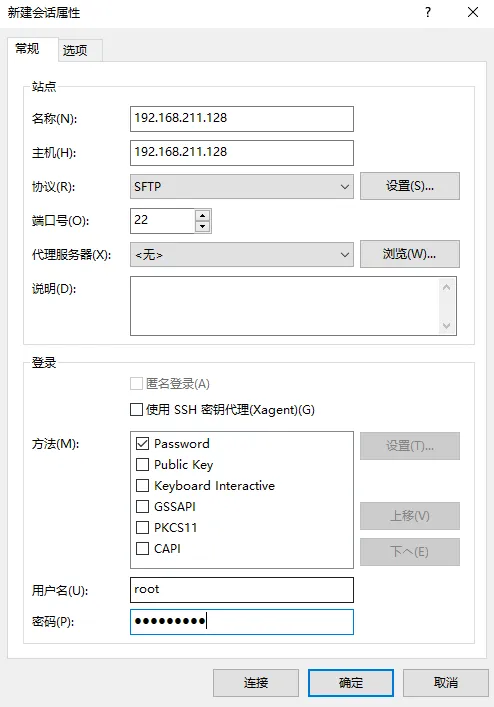Switch to the 选项 tab
The height and width of the screenshot is (707, 494).
[x=75, y=50]
